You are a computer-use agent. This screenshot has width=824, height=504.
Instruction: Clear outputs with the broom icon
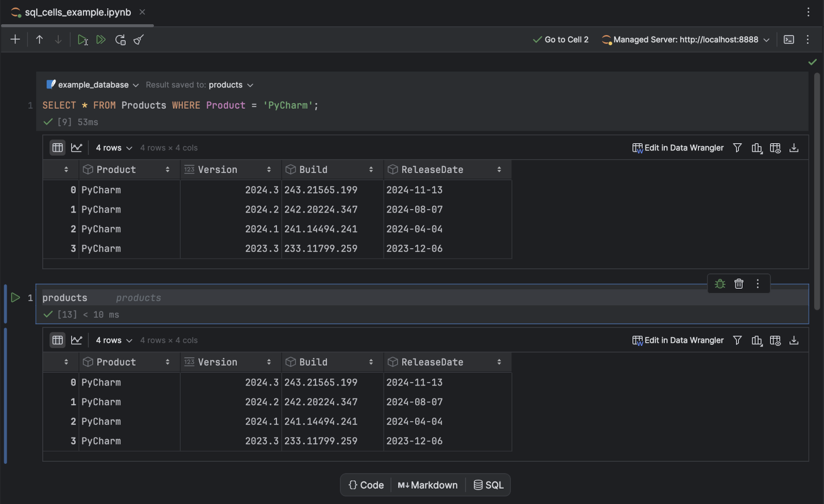tap(139, 40)
